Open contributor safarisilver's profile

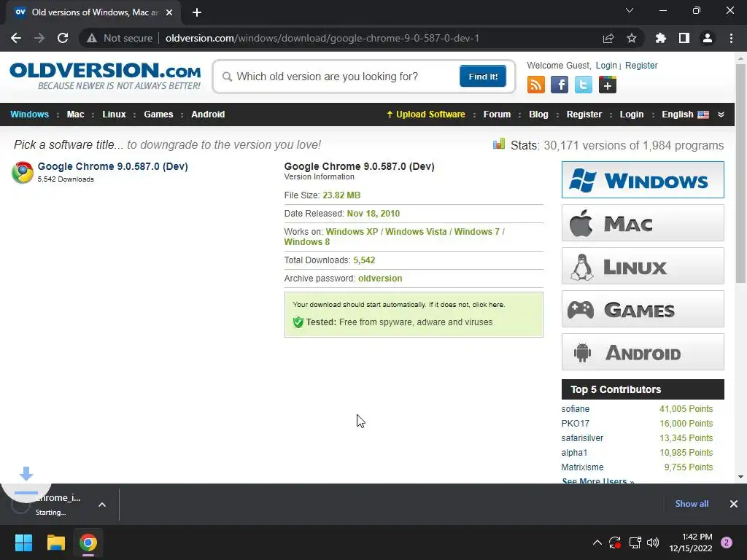[x=582, y=438]
